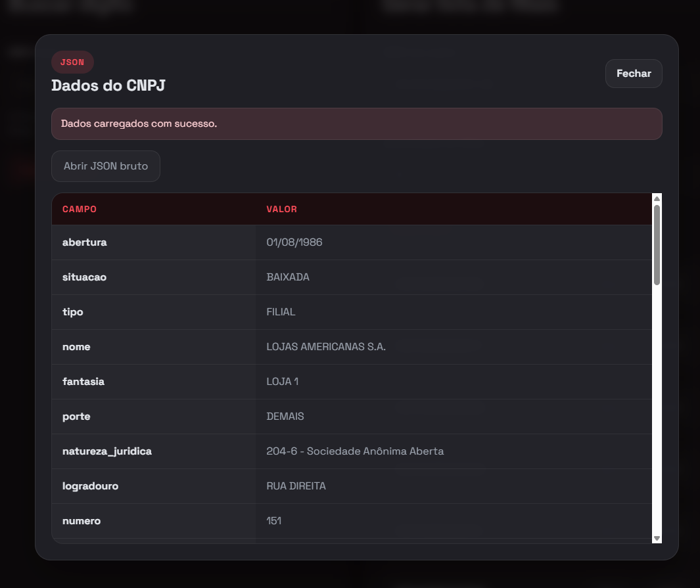This screenshot has width=700, height=588.
Task: Select the value FILIAL
Action: 281,312
